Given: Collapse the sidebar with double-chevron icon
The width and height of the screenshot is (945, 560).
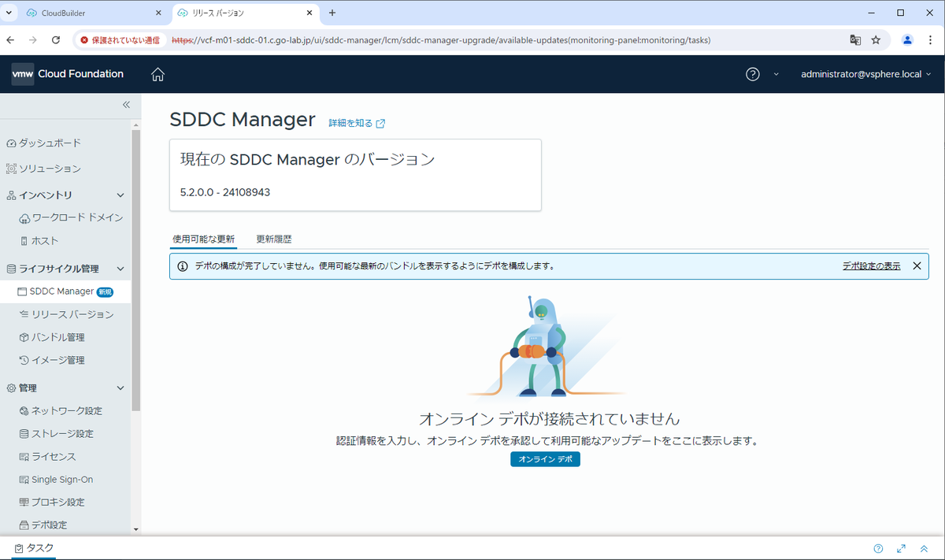Looking at the screenshot, I should click(126, 105).
